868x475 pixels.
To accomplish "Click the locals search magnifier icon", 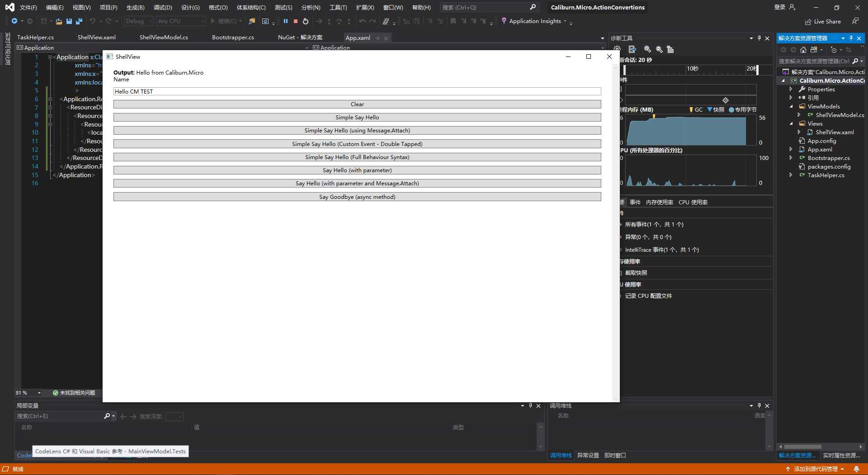I will [107, 416].
